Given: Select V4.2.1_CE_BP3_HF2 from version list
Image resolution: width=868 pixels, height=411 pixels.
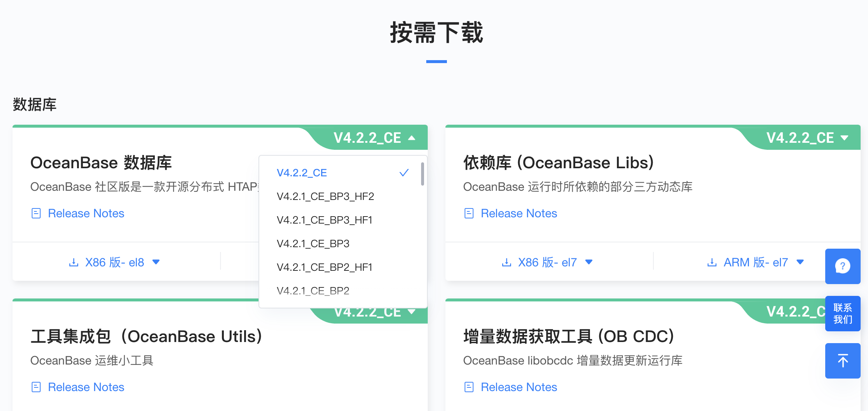Looking at the screenshot, I should (x=325, y=196).
